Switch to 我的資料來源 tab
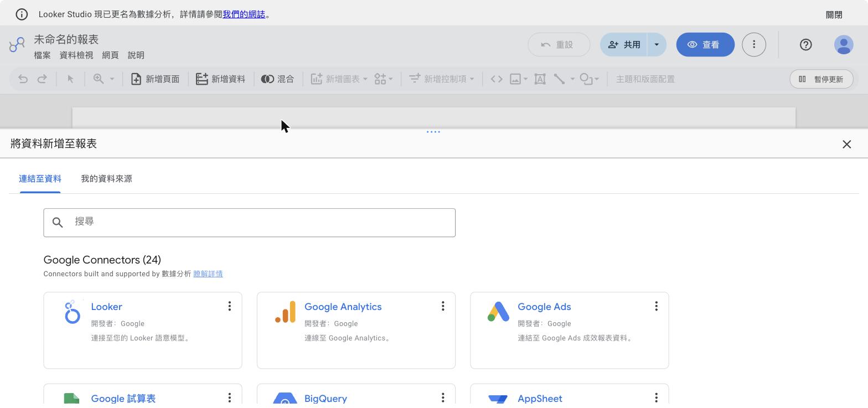 click(x=106, y=179)
